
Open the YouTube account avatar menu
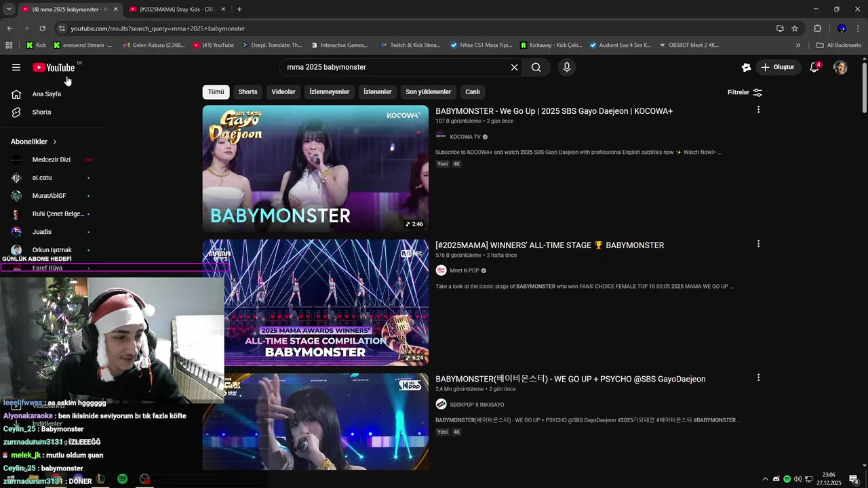tap(840, 67)
